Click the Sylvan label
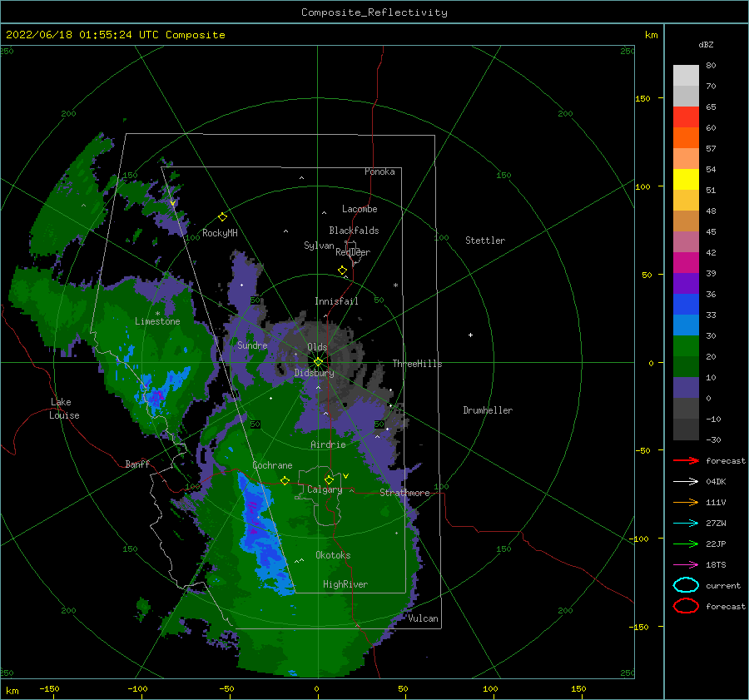Viewport: 749px width, 700px height. coord(319,246)
